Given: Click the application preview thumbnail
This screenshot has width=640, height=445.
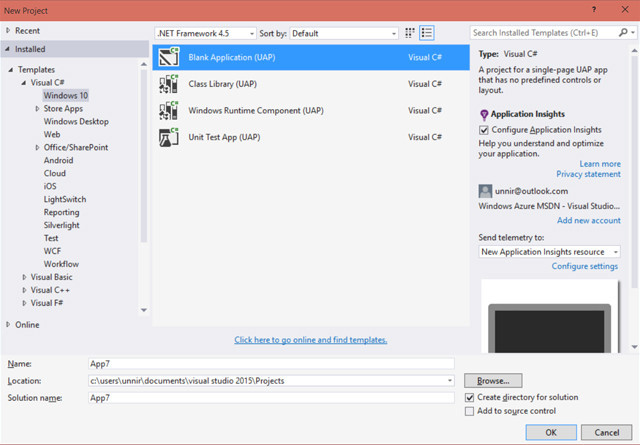Looking at the screenshot, I should (x=549, y=316).
